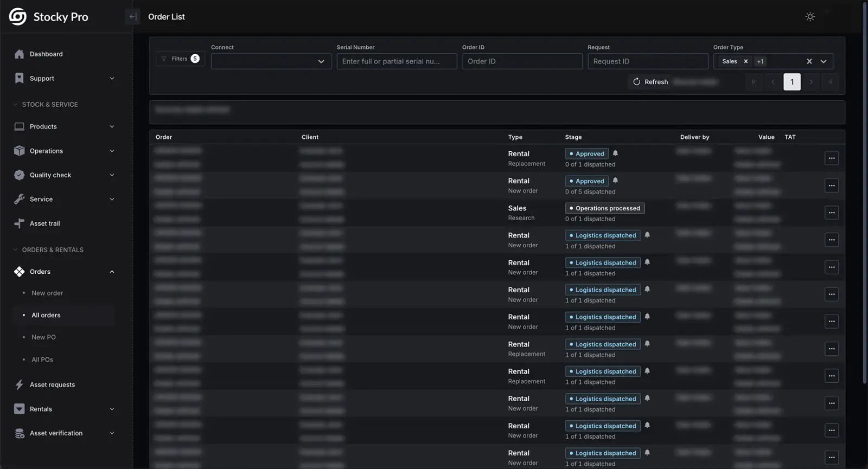Click the page vertical scrollbar
This screenshot has height=469, width=868.
(x=865, y=192)
